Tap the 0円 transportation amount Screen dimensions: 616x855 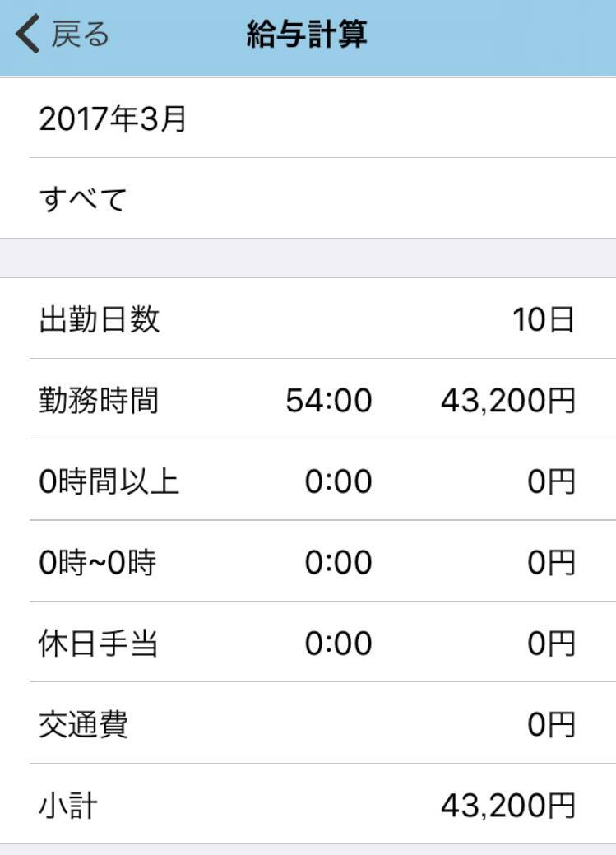point(551,724)
